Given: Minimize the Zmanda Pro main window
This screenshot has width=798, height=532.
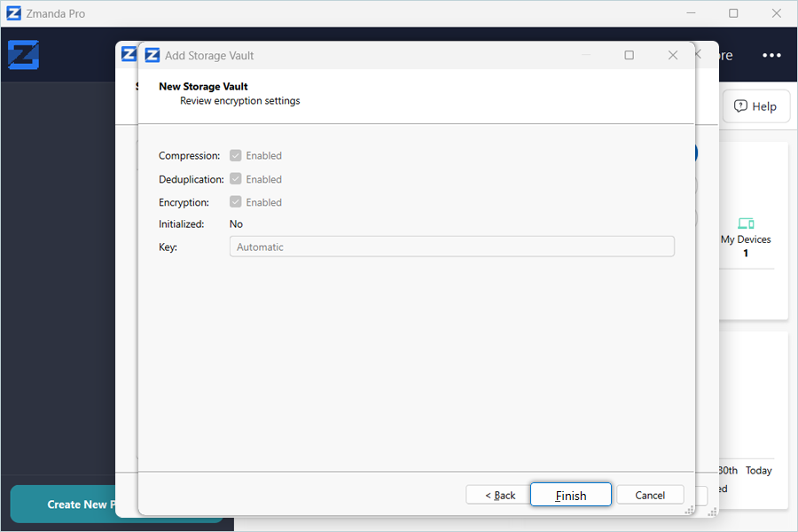Looking at the screenshot, I should point(693,13).
